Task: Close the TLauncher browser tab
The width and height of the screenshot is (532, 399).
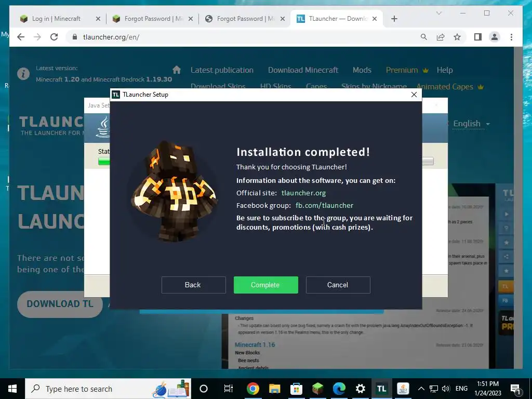Action: [375, 19]
